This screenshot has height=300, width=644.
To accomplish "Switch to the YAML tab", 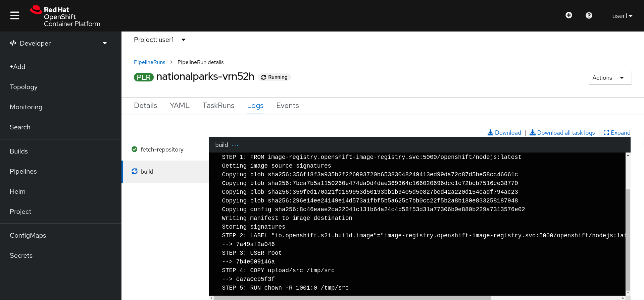I will (x=180, y=106).
